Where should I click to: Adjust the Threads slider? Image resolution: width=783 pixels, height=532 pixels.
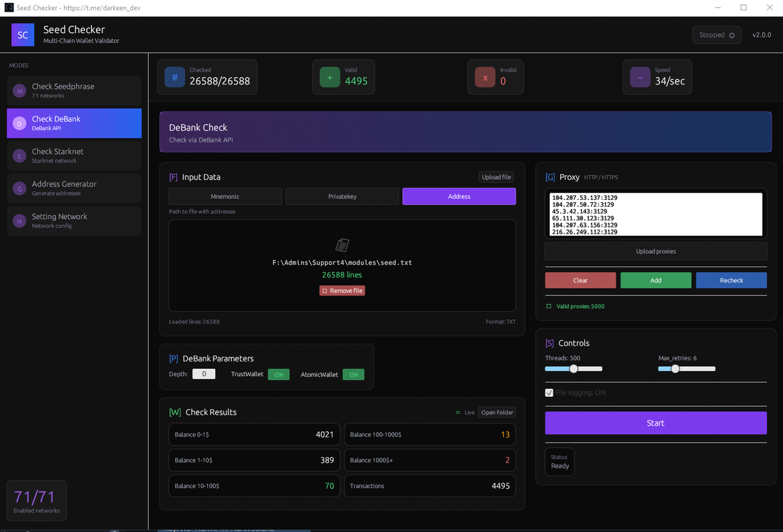(x=573, y=369)
